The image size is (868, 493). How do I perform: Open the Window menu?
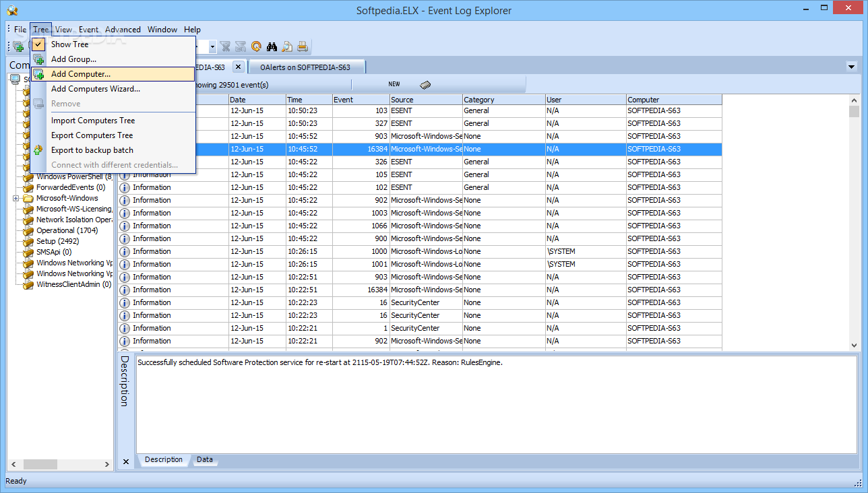(x=162, y=30)
